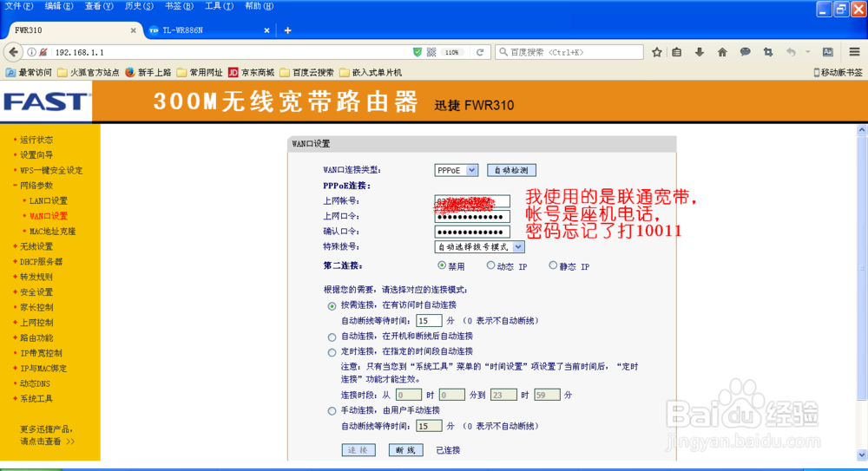The height and width of the screenshot is (471, 868).
Task: Open 火狐官方站点 bookmark folder
Action: click(88, 73)
